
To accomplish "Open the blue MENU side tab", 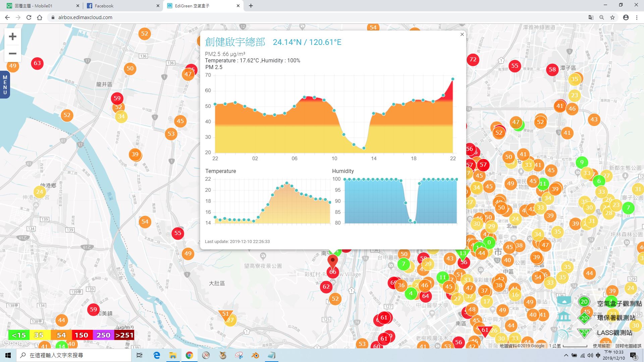I will (x=5, y=85).
